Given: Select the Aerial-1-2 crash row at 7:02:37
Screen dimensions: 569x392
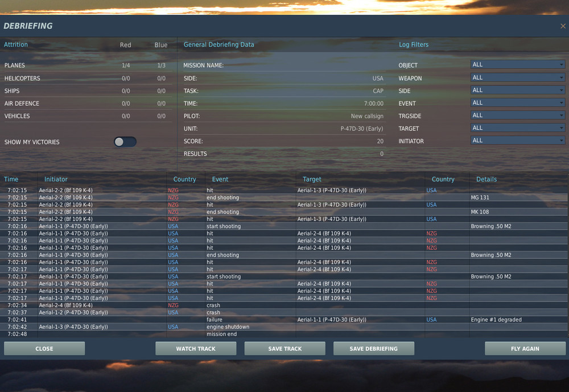Looking at the screenshot, I should click(x=284, y=312).
